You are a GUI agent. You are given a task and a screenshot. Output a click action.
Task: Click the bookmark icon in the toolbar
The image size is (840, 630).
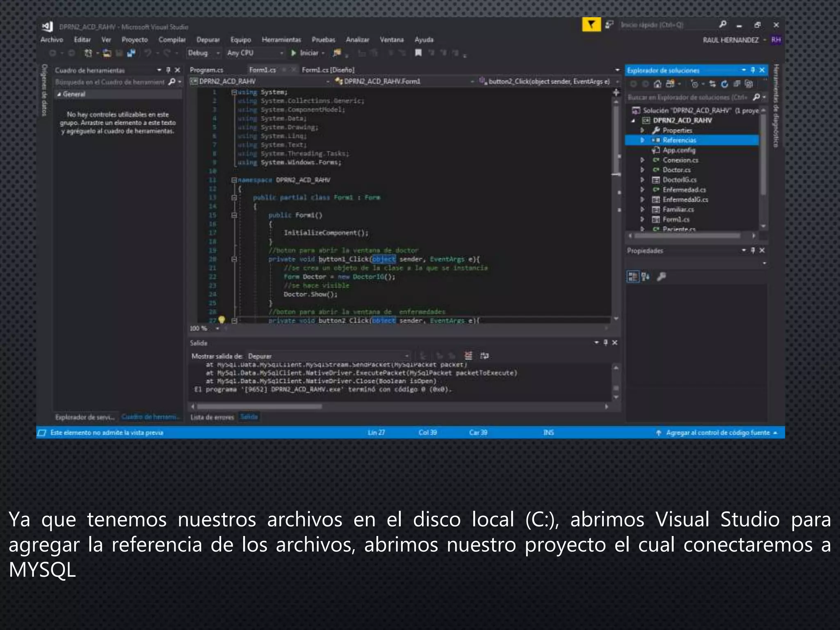coord(418,53)
